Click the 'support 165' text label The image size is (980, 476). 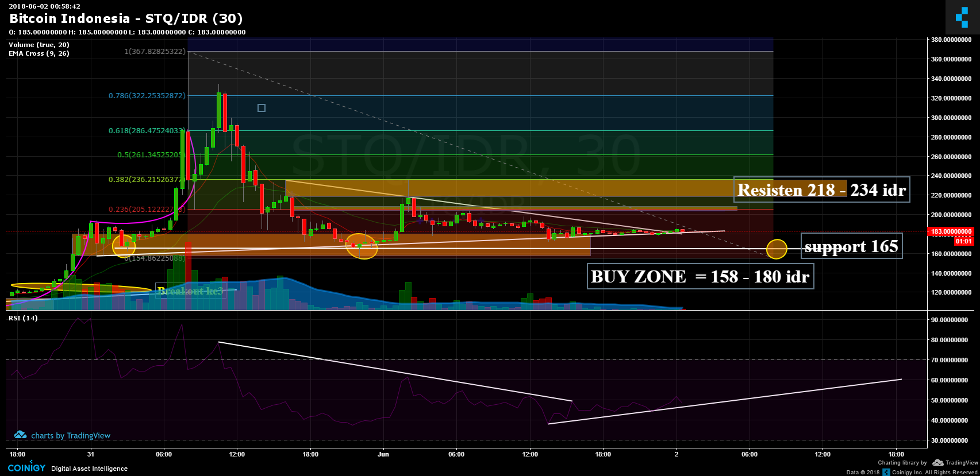[x=851, y=247]
